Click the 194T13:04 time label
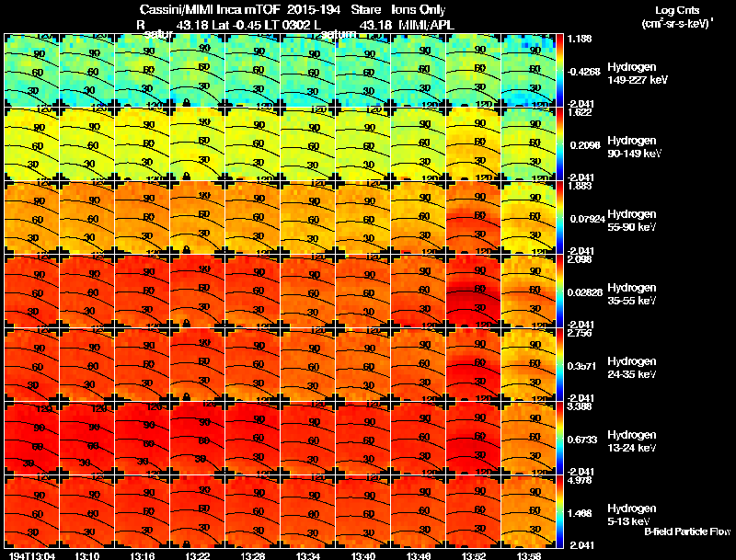Image resolution: width=736 pixels, height=560 pixels. (32, 555)
